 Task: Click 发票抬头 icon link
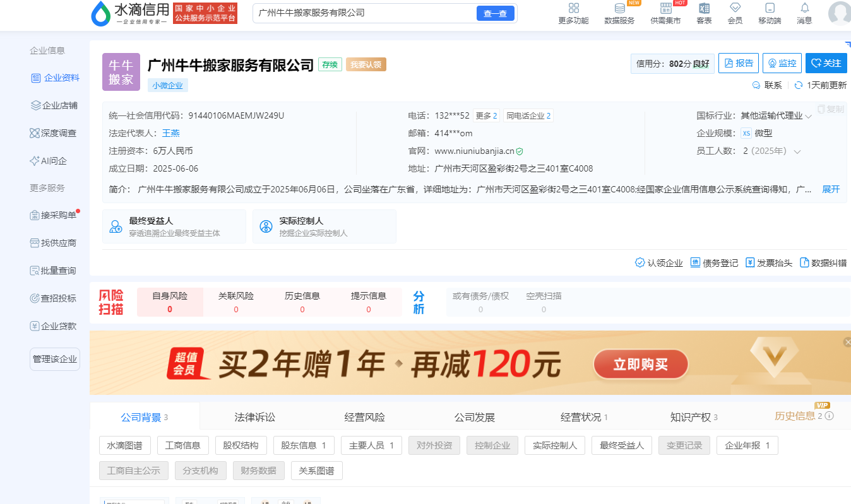[x=769, y=263]
